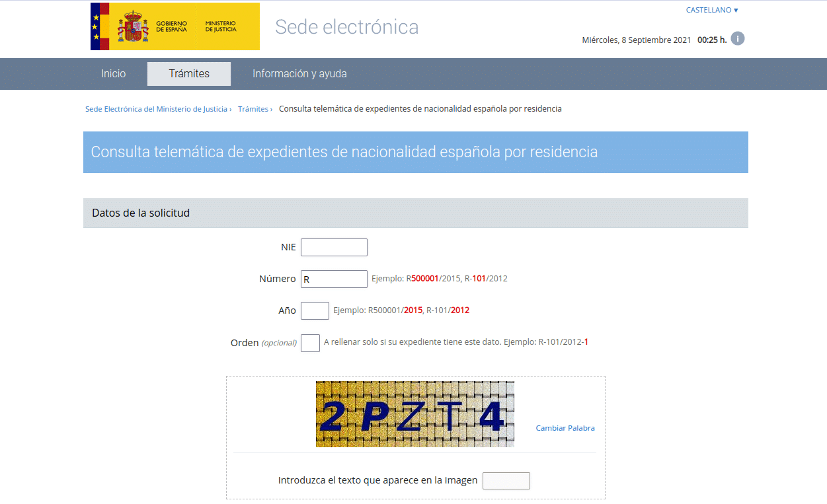Screen dimensions: 827x504
Task: Click the optional Orden input box
Action: pyautogui.click(x=310, y=343)
